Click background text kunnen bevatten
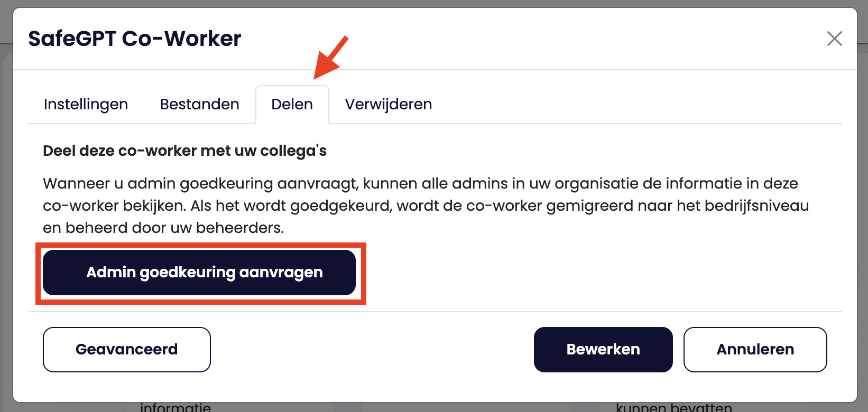This screenshot has width=868, height=412. point(673,407)
